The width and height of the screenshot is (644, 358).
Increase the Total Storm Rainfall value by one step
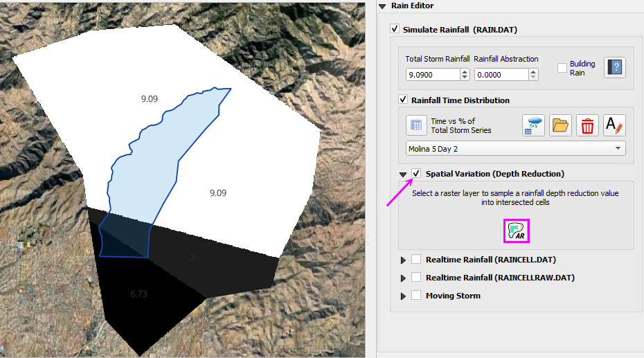point(464,71)
